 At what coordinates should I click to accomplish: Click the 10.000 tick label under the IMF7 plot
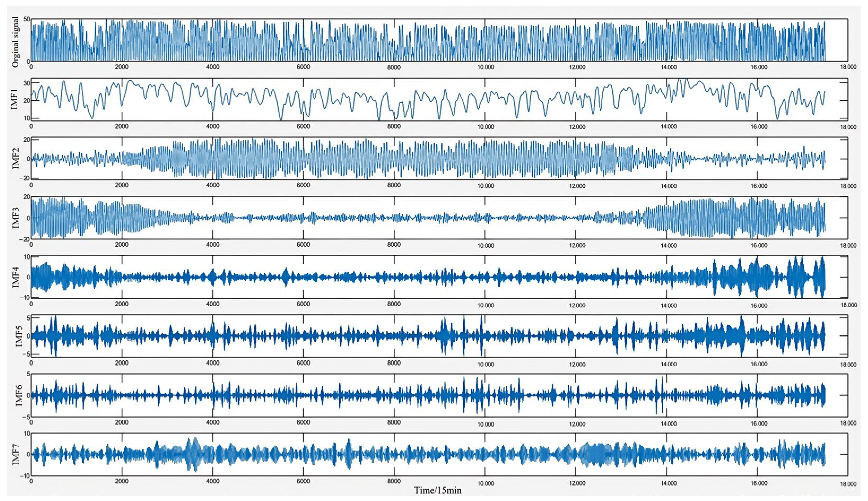click(x=485, y=483)
